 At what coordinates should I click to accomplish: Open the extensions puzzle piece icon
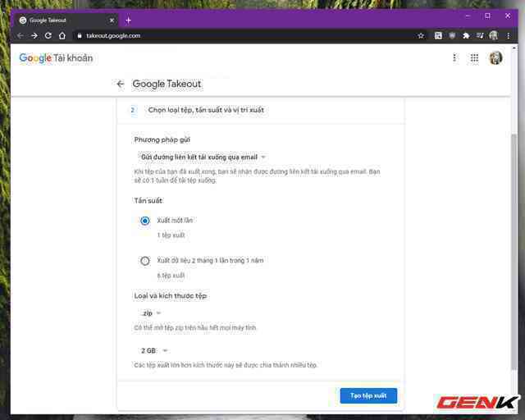point(466,35)
